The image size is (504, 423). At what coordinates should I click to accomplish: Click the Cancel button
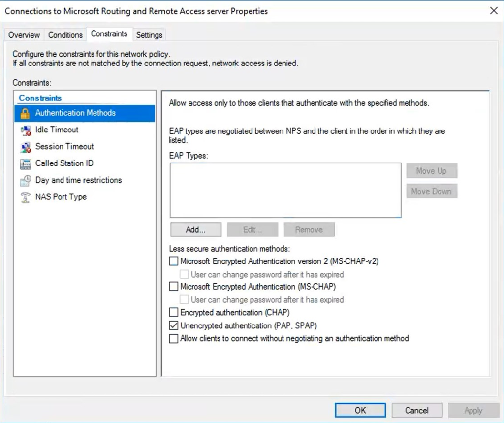(x=416, y=410)
